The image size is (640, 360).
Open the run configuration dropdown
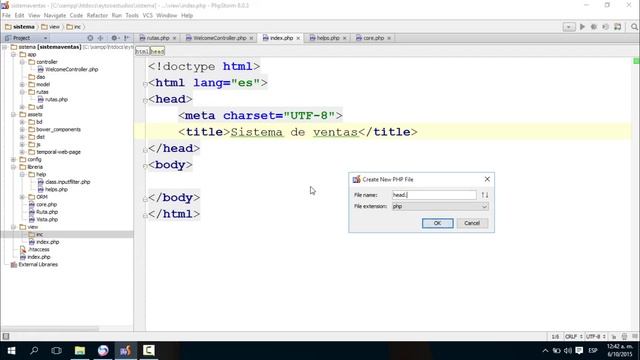(569, 27)
